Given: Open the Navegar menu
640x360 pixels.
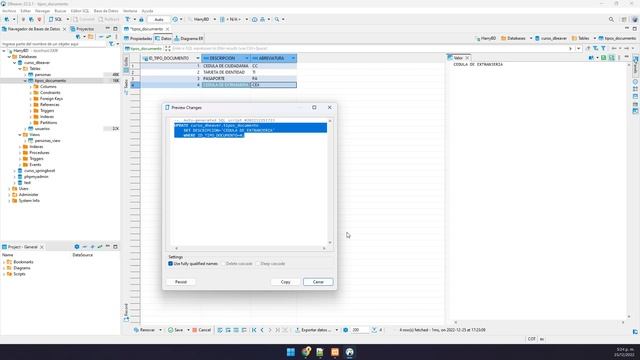Looking at the screenshot, I should [42, 11].
